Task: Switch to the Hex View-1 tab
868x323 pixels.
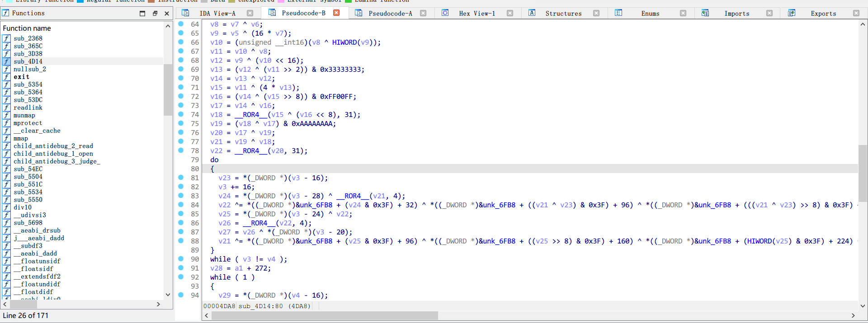Action: [477, 13]
